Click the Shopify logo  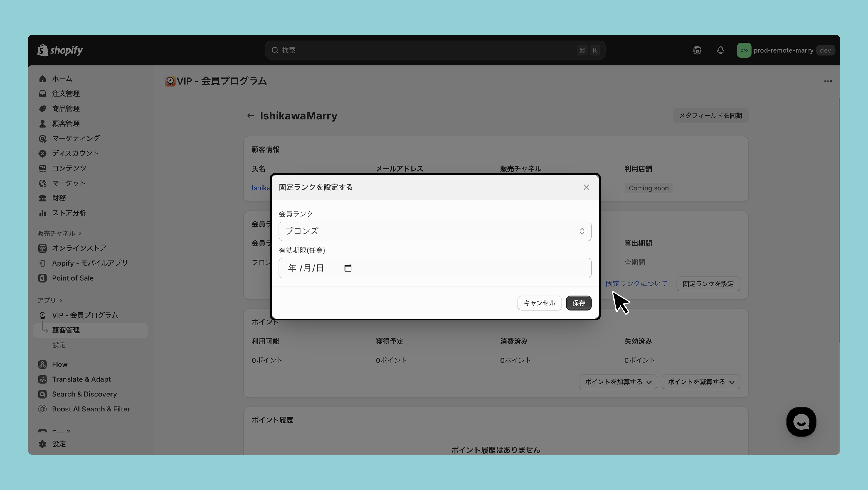tap(60, 50)
